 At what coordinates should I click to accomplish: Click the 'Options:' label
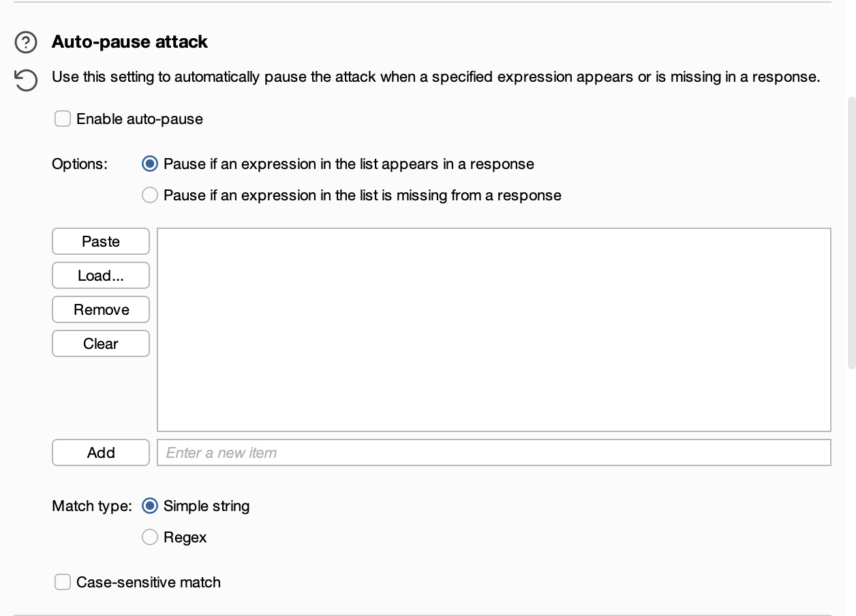coord(80,164)
